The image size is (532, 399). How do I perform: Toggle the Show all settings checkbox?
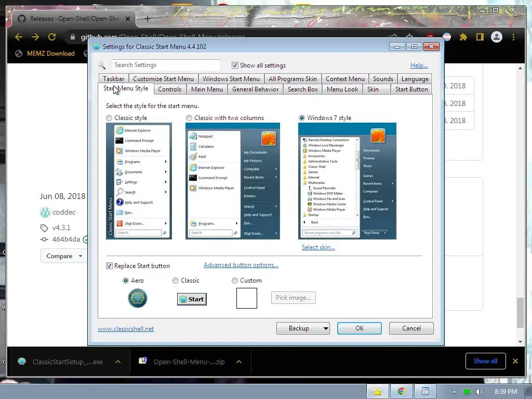pyautogui.click(x=235, y=65)
